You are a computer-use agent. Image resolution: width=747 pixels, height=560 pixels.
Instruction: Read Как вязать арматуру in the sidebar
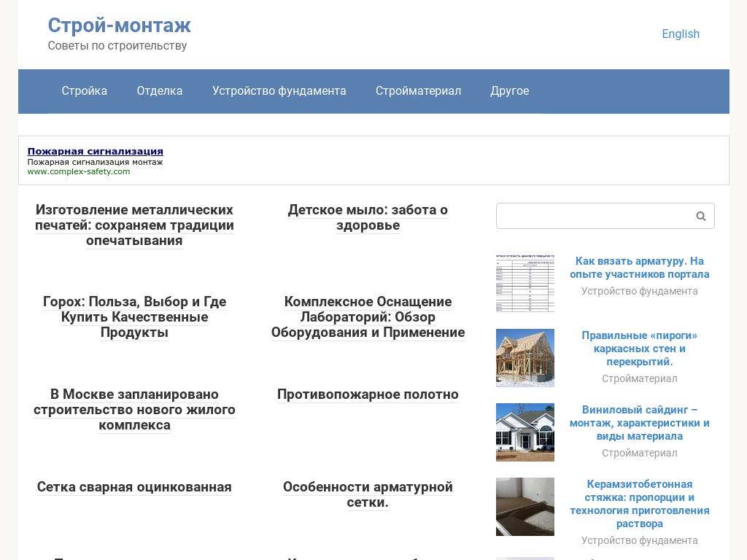(x=640, y=268)
